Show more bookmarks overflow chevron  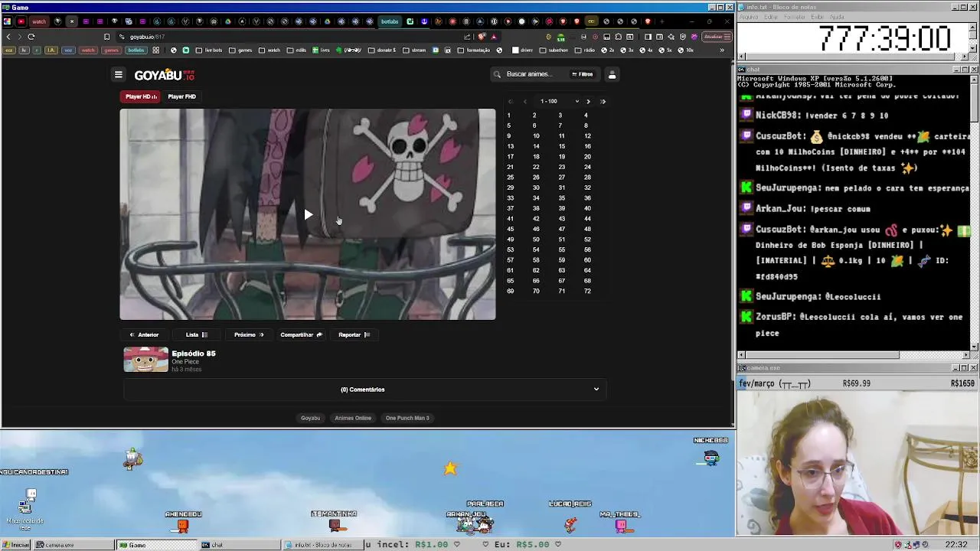721,51
